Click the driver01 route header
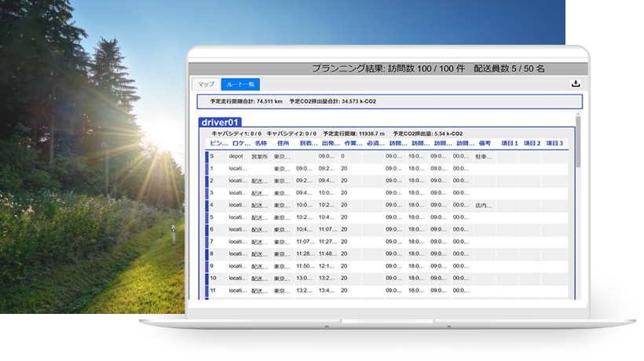This screenshot has width=644, height=361. pyautogui.click(x=220, y=122)
